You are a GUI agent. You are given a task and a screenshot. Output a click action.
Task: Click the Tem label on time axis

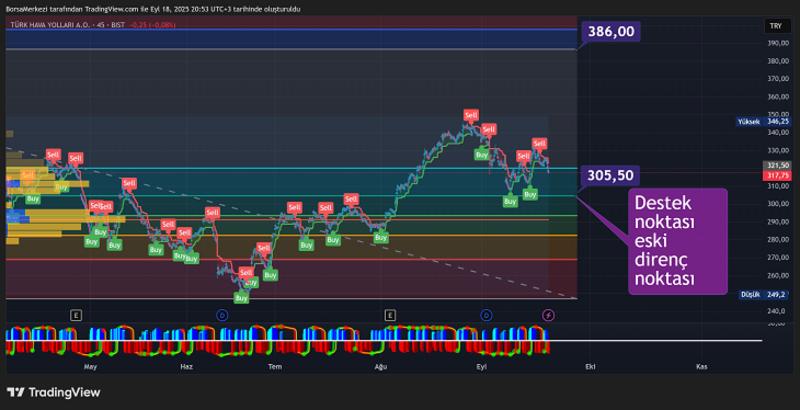(275, 367)
